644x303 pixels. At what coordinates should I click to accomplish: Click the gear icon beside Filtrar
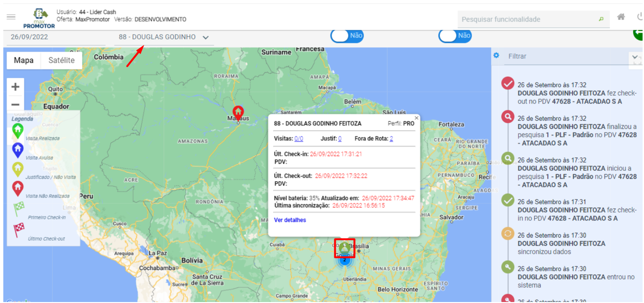point(496,55)
